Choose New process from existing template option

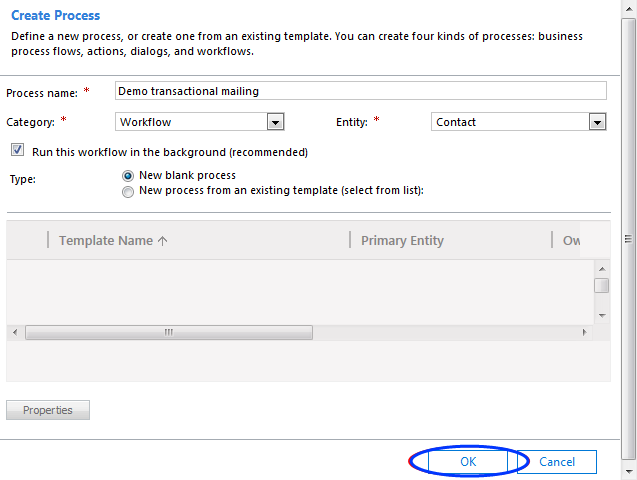tap(128, 191)
